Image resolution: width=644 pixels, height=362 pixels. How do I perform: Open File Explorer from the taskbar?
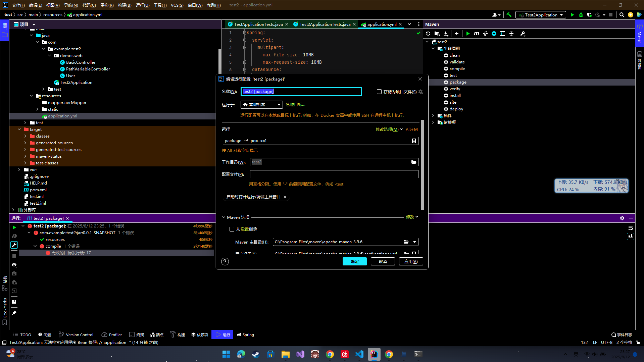point(285,354)
